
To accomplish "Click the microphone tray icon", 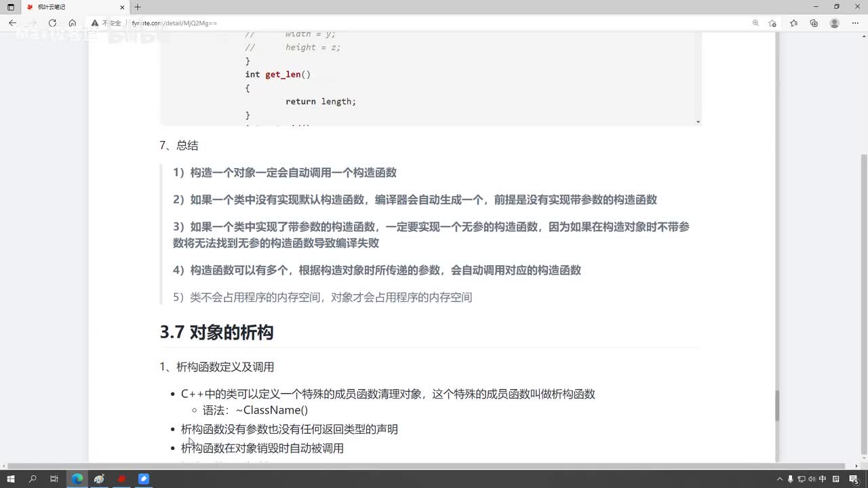I will tap(790, 479).
